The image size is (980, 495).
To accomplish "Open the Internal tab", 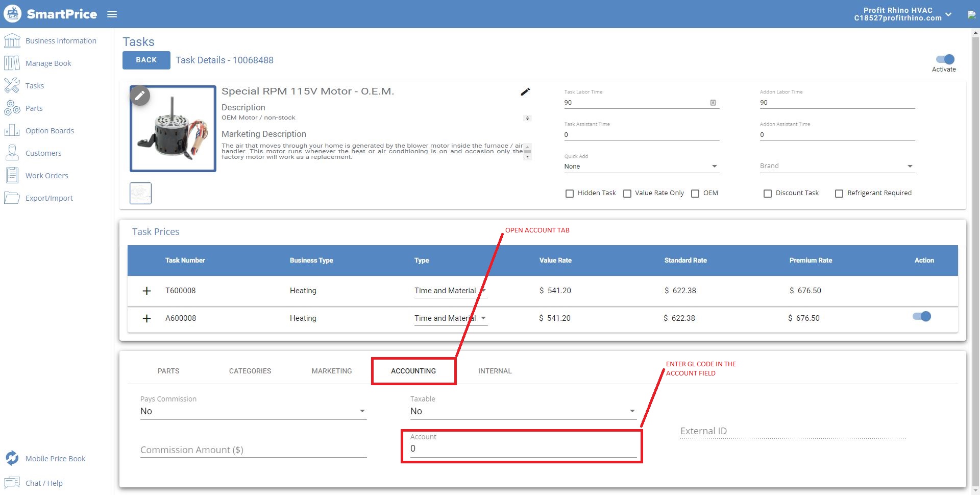I will pyautogui.click(x=495, y=371).
